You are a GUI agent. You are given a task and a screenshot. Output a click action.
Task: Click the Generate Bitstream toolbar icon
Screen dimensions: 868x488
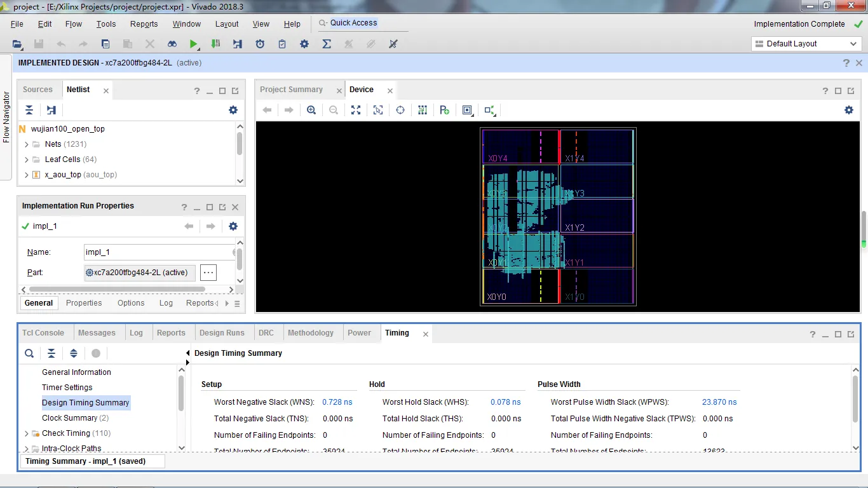[215, 44]
